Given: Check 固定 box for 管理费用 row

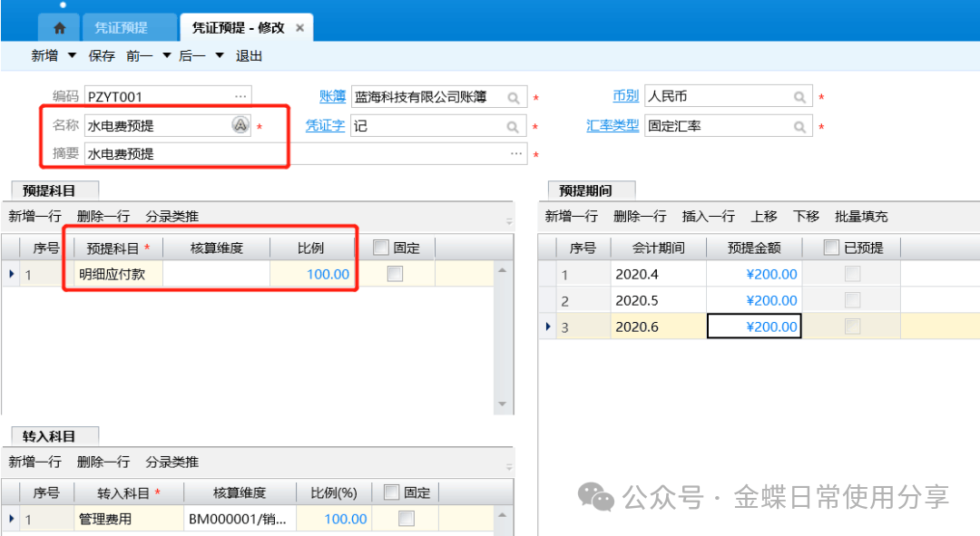Looking at the screenshot, I should (x=407, y=519).
